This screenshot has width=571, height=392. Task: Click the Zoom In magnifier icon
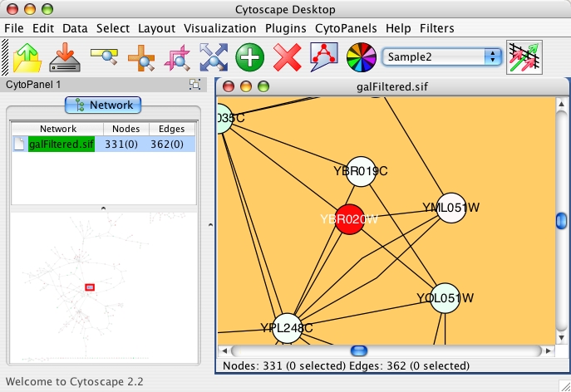point(140,57)
